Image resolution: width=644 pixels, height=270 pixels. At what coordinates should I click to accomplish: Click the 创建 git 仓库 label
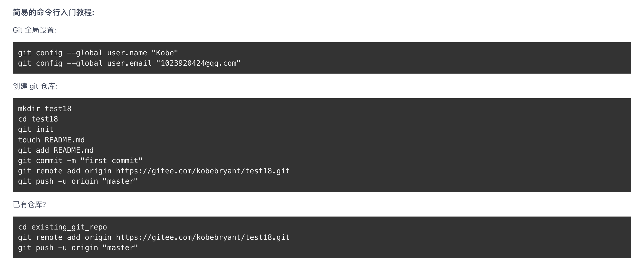[x=35, y=86]
